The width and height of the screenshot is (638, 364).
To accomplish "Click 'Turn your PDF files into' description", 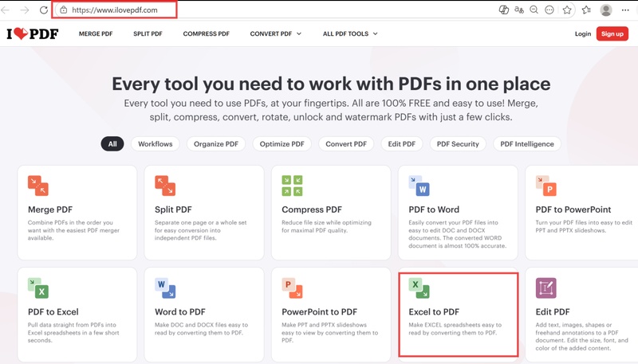I will (x=584, y=226).
